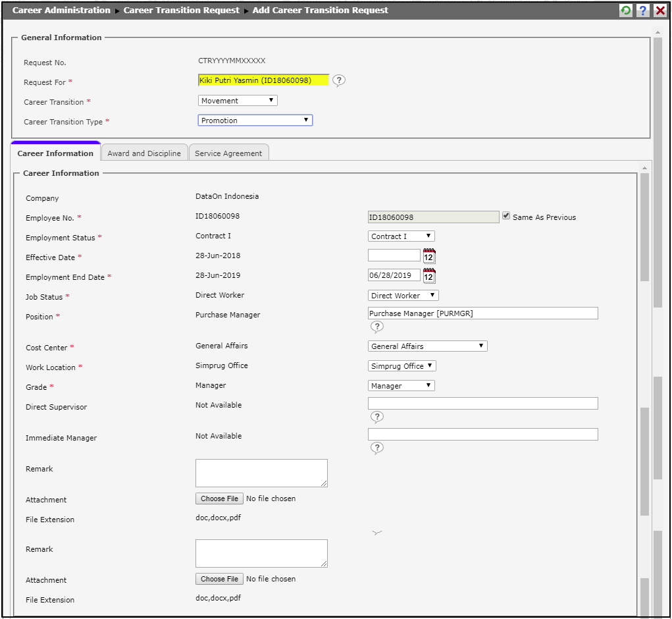Screen dimensions: 672x619
Task: Uncheck the Same As Previous checkbox
Action: click(506, 216)
